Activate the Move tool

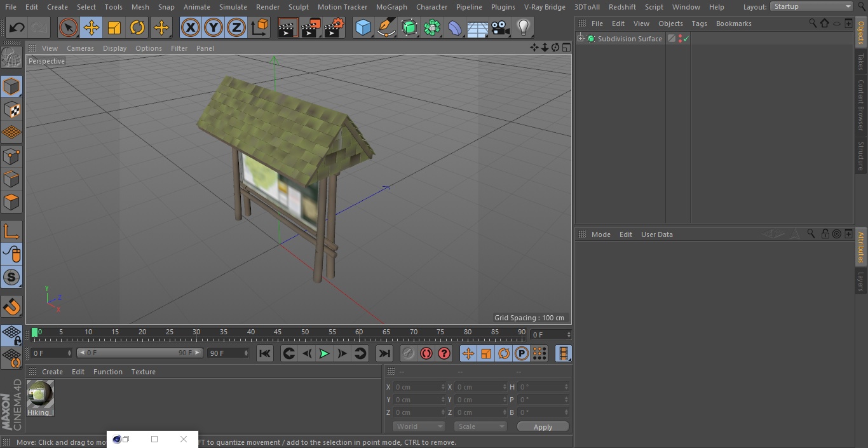point(92,28)
